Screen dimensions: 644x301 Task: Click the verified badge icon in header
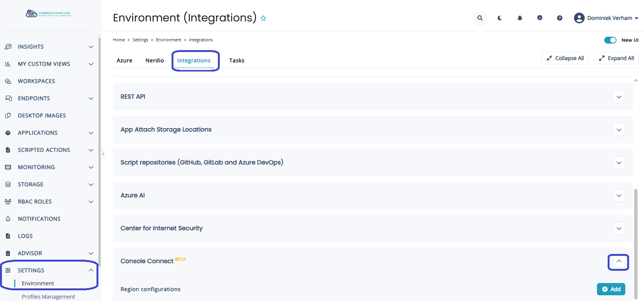click(x=539, y=18)
